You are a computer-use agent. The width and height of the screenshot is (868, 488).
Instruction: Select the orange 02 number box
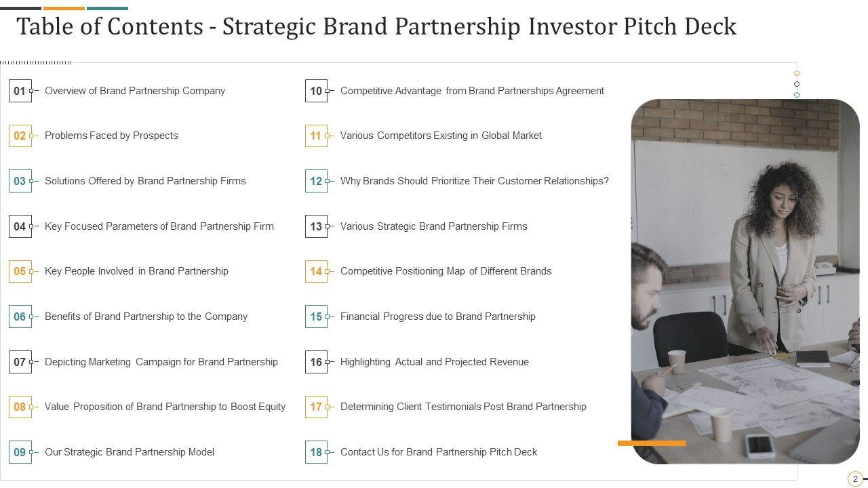[20, 136]
